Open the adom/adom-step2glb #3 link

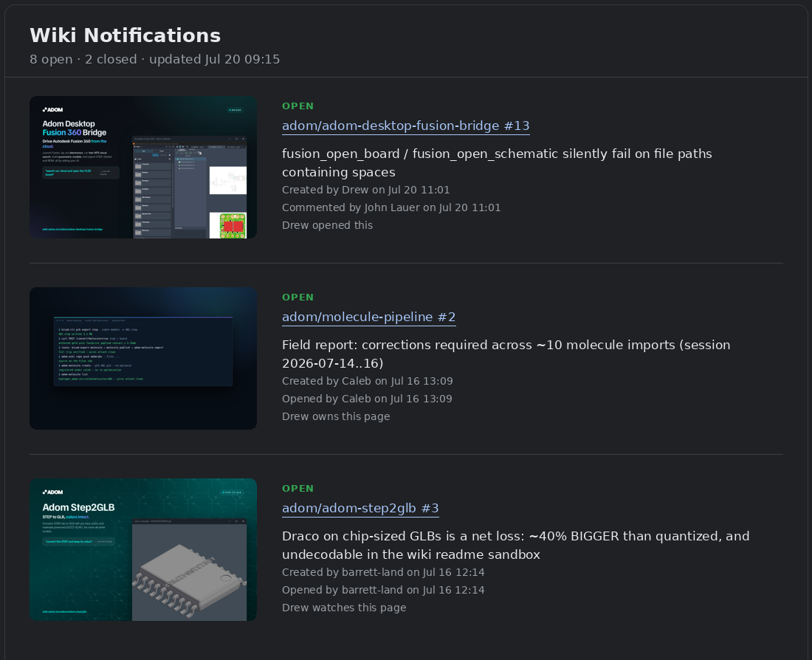(x=360, y=508)
